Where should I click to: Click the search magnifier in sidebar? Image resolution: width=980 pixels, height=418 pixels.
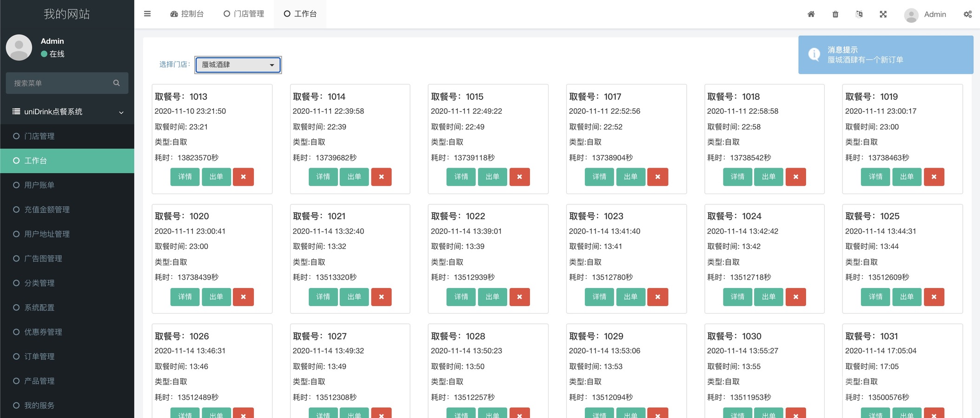[116, 83]
